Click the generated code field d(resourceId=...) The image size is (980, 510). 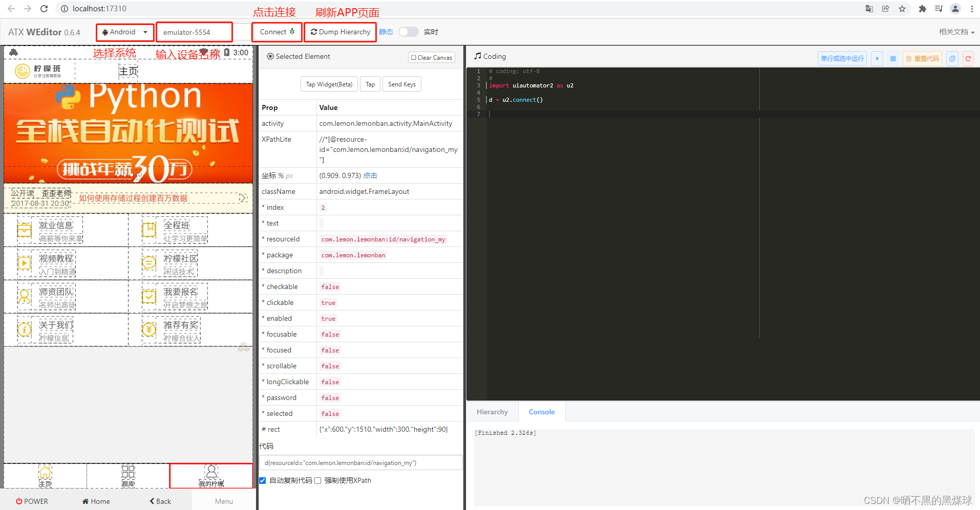361,463
